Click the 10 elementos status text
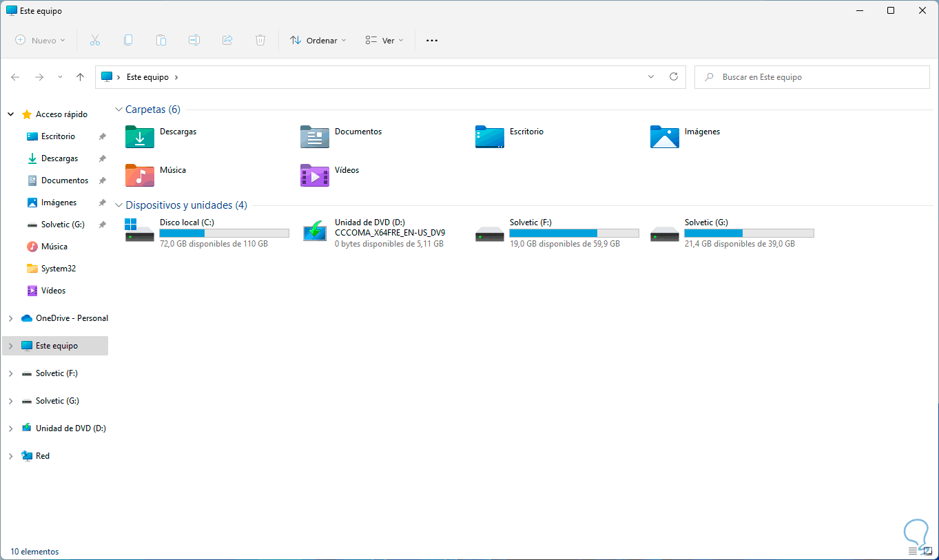This screenshot has width=939, height=560. (x=34, y=552)
